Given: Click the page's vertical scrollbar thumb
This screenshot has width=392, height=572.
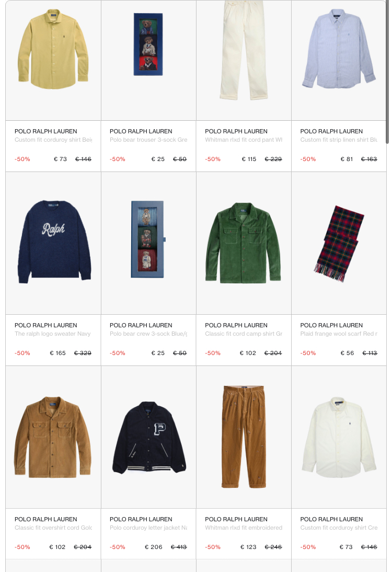Looking at the screenshot, I should (388, 73).
